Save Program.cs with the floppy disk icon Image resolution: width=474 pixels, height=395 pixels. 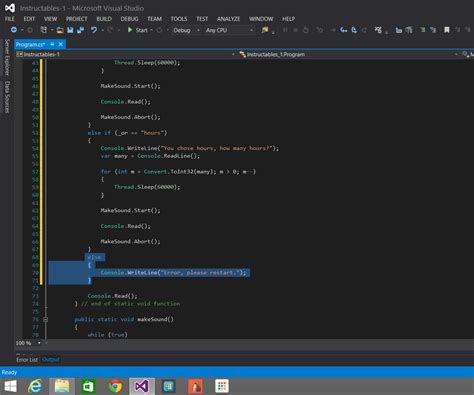pos(70,30)
